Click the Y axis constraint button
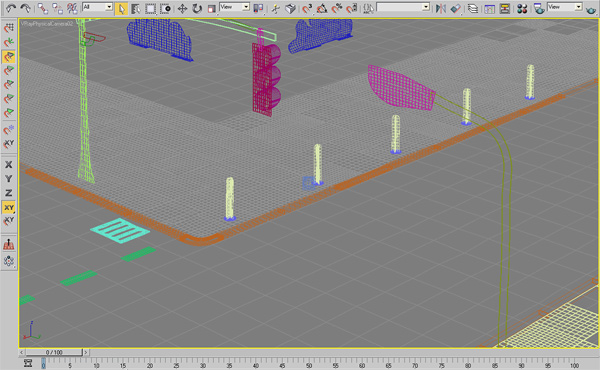Viewport: 600px width, 370px height. point(8,179)
